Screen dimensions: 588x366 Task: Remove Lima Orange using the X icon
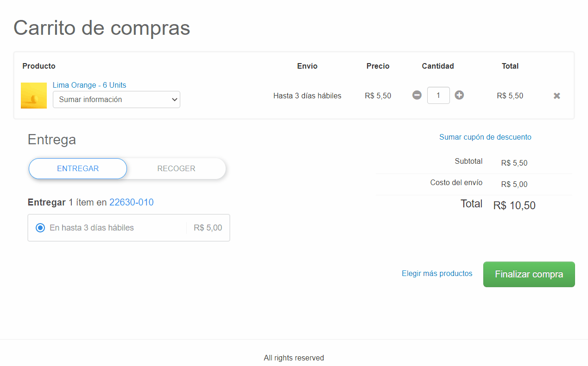(556, 96)
